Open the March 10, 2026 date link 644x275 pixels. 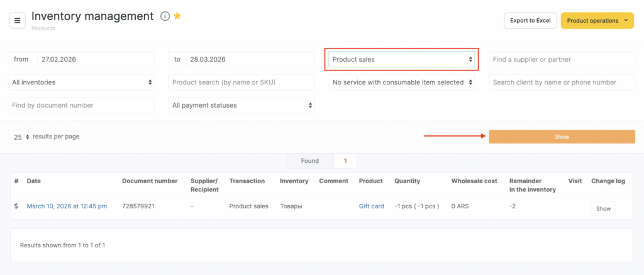coord(67,206)
